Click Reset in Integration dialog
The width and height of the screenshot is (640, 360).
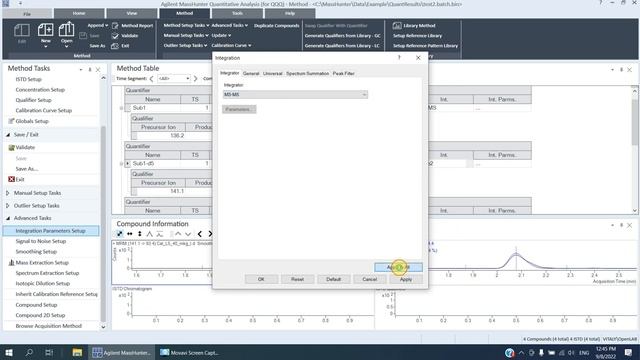[x=297, y=279]
